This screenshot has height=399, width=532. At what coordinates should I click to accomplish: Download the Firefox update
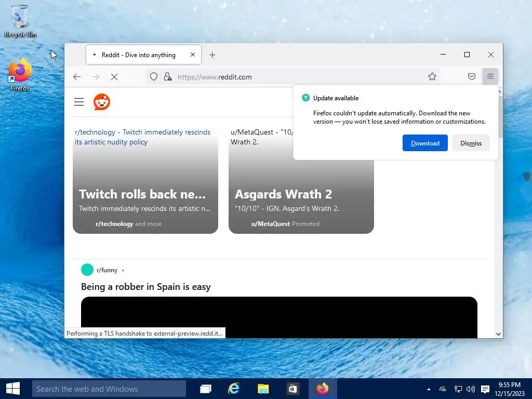point(425,143)
